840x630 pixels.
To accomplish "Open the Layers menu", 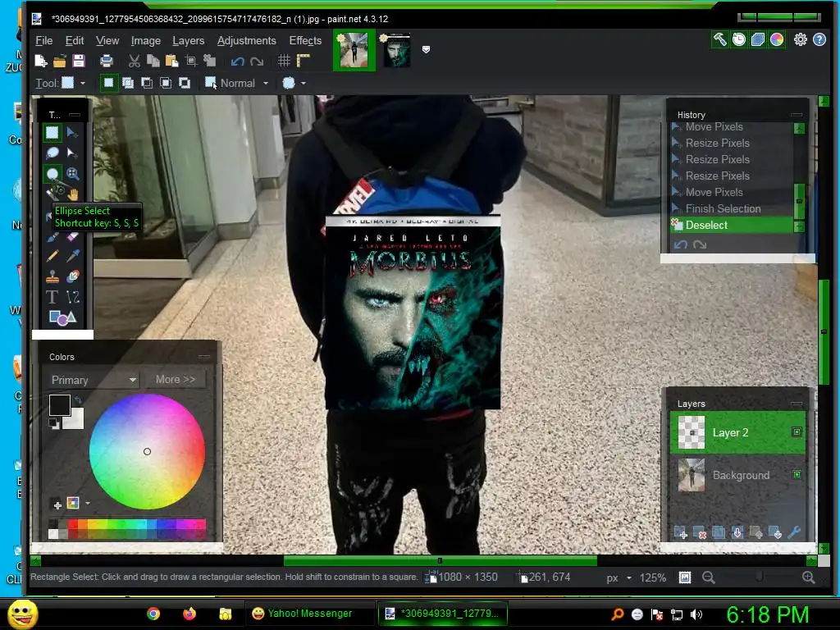I will click(188, 41).
